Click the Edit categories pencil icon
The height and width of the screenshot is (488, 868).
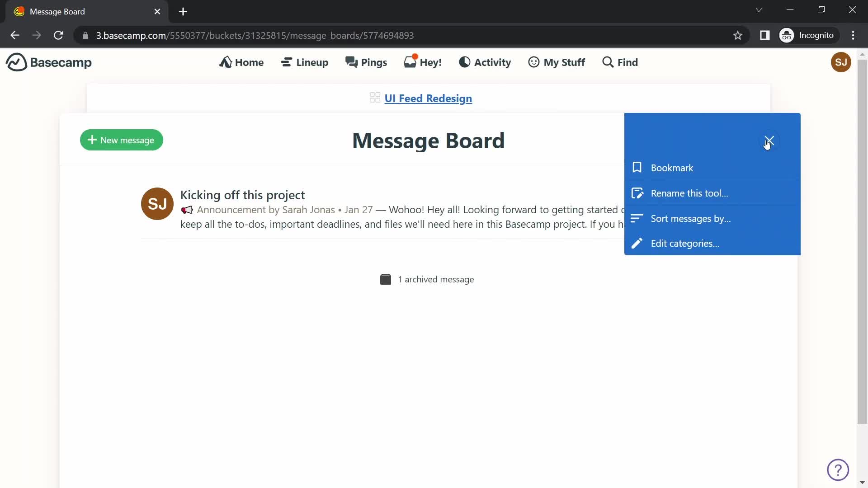637,243
